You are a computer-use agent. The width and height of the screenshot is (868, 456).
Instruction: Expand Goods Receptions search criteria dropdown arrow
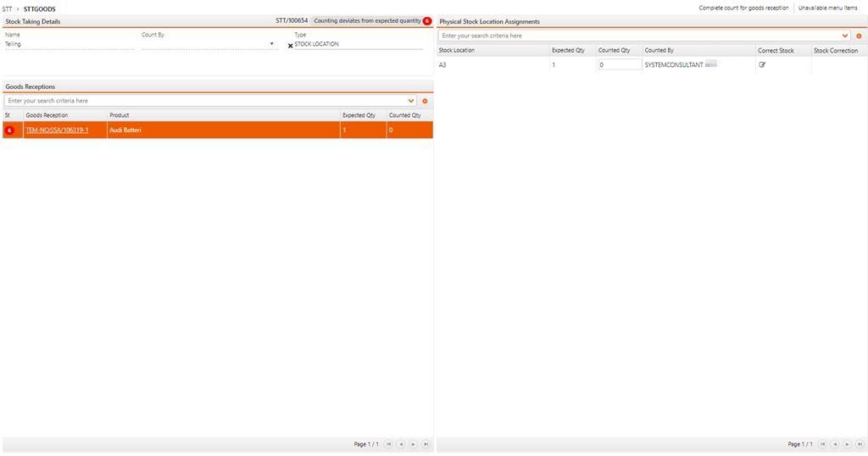[x=412, y=101]
